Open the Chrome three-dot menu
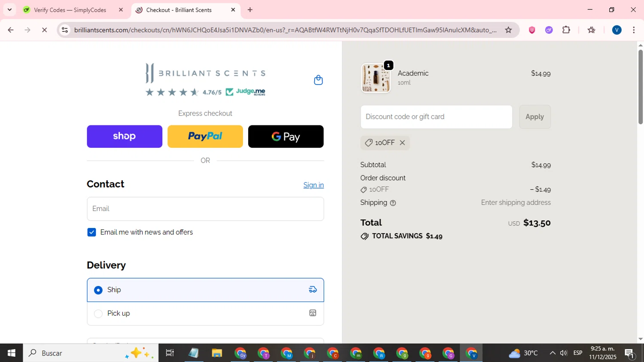The image size is (644, 362). coord(634,30)
